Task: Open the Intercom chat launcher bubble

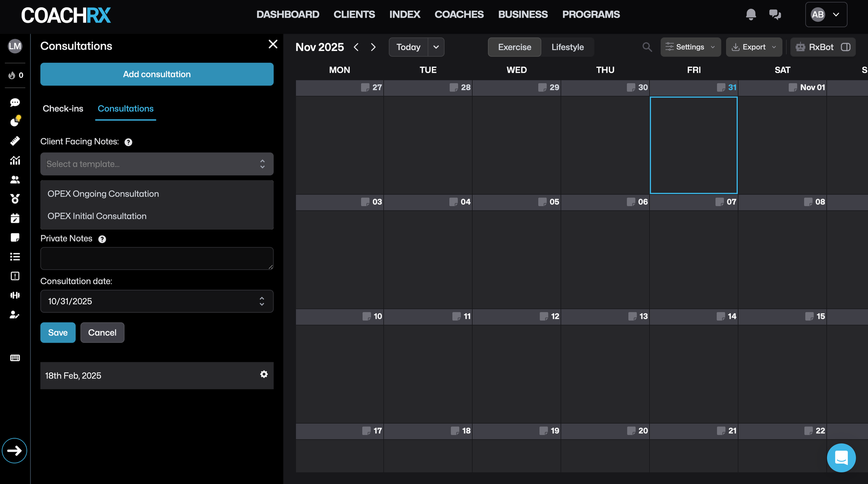Action: [x=841, y=458]
